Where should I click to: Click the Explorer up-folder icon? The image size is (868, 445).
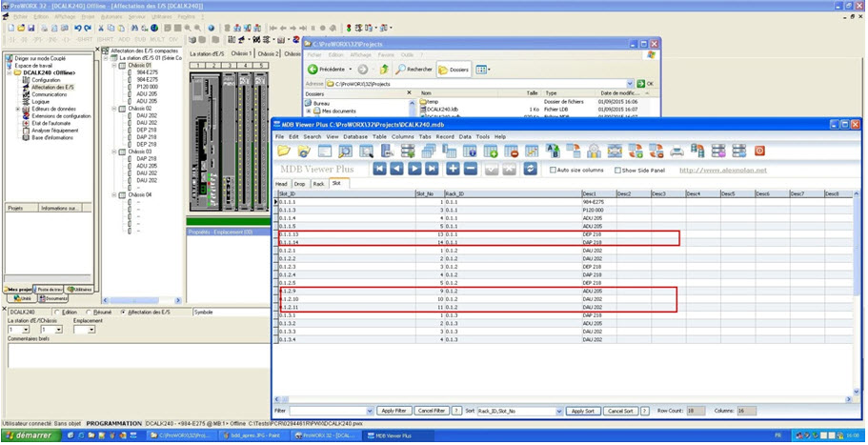[x=384, y=70]
